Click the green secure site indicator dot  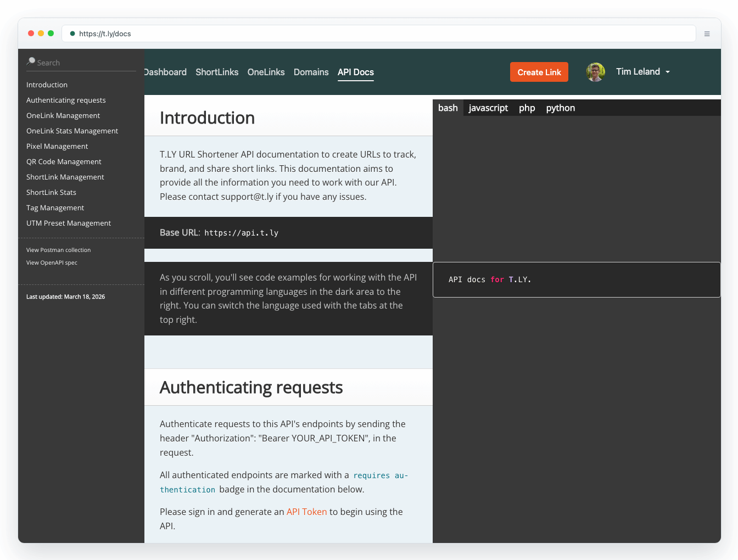(72, 33)
